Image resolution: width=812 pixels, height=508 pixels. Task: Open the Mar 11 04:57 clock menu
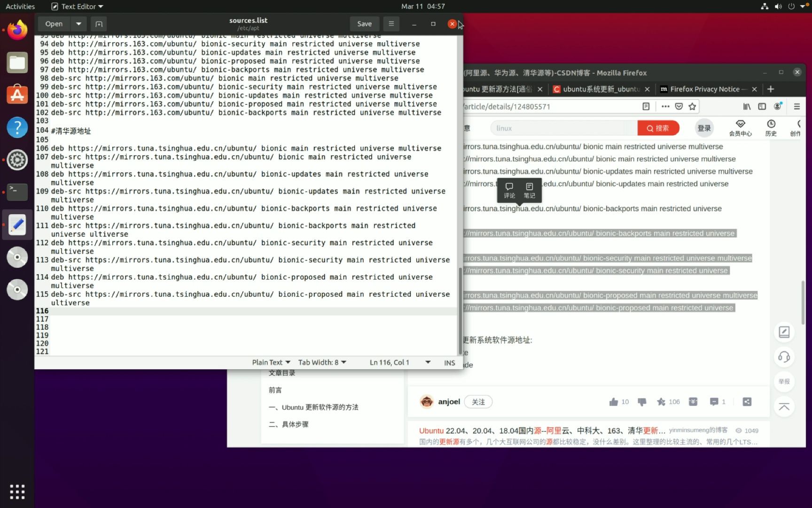point(423,7)
